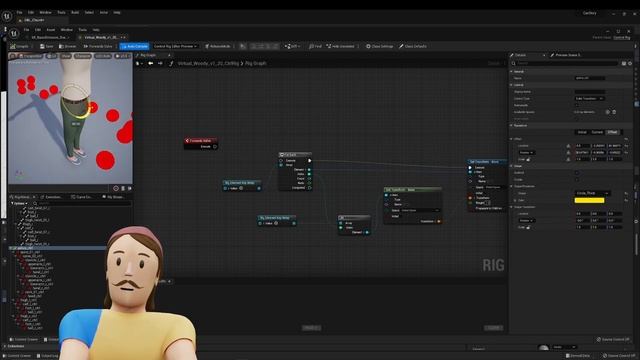
Task: Switch to the Rig Hierarchy tab
Action: [22, 197]
